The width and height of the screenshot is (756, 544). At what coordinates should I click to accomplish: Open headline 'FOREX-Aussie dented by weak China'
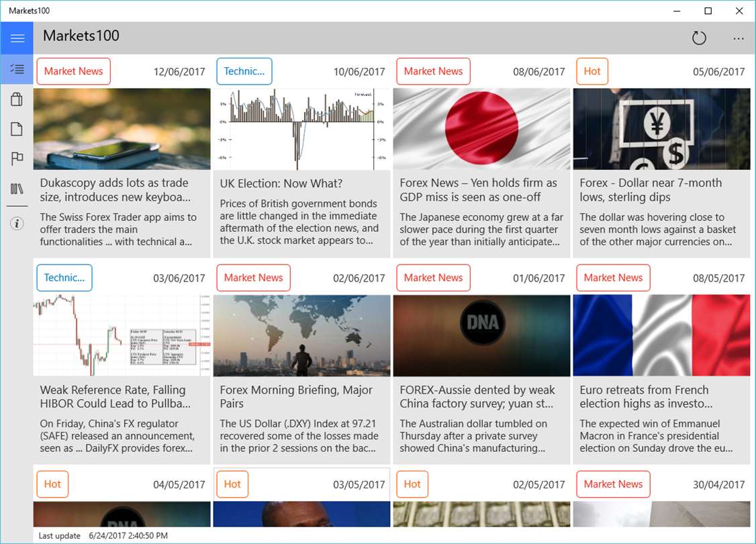(477, 396)
